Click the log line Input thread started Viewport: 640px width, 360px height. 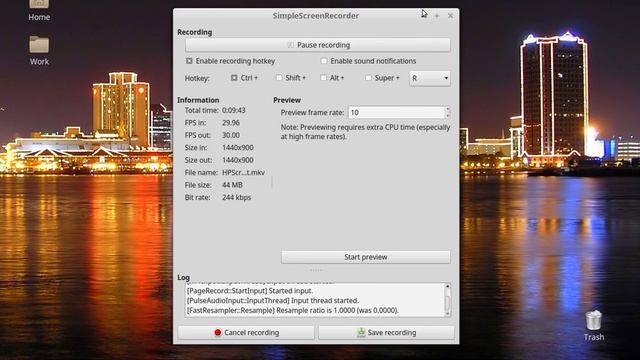[x=273, y=301]
